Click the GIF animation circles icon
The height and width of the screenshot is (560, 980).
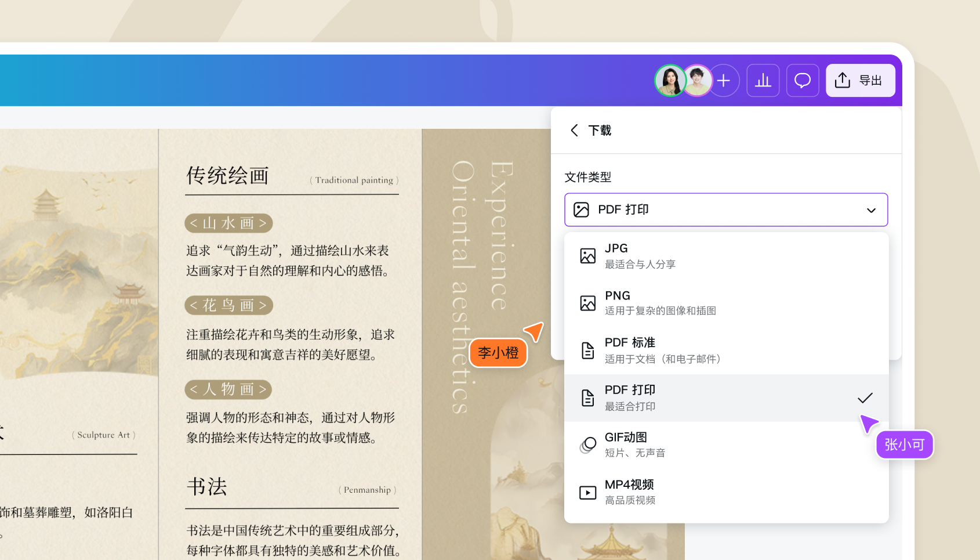pos(588,445)
